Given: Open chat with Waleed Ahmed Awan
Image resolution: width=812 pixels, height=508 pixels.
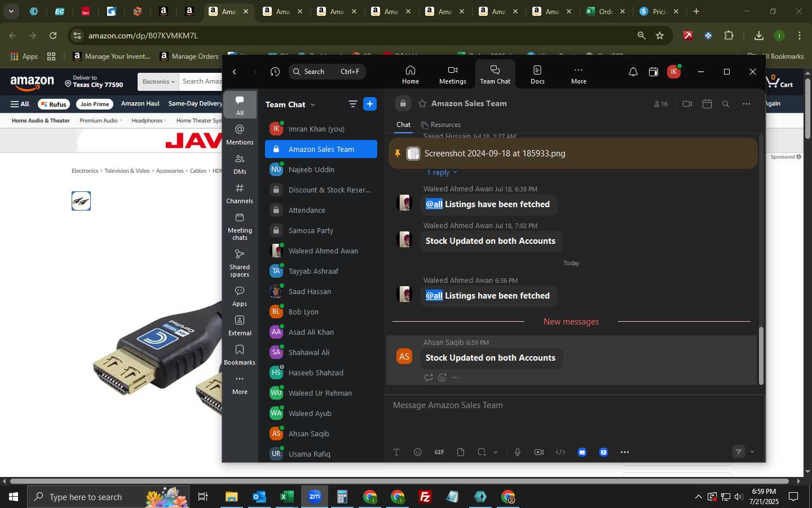Looking at the screenshot, I should point(321,251).
